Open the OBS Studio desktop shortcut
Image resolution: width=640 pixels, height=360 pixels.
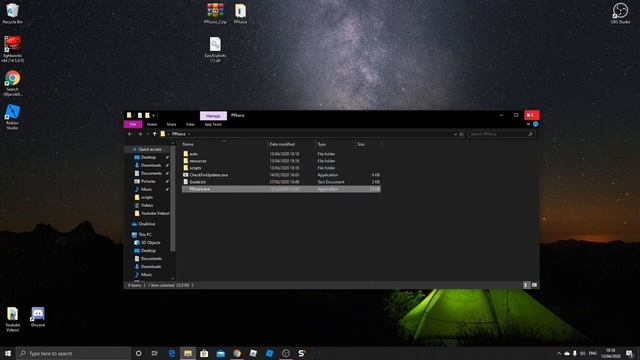(x=620, y=13)
